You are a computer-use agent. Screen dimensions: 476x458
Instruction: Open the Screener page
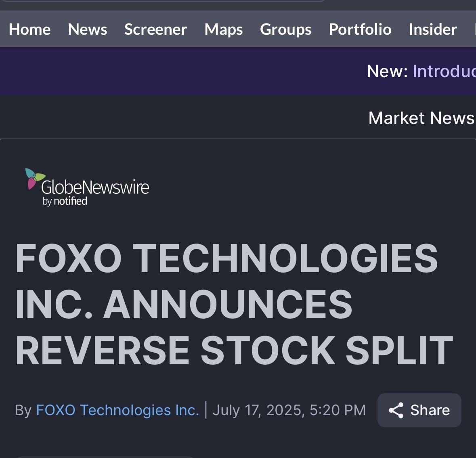(155, 29)
